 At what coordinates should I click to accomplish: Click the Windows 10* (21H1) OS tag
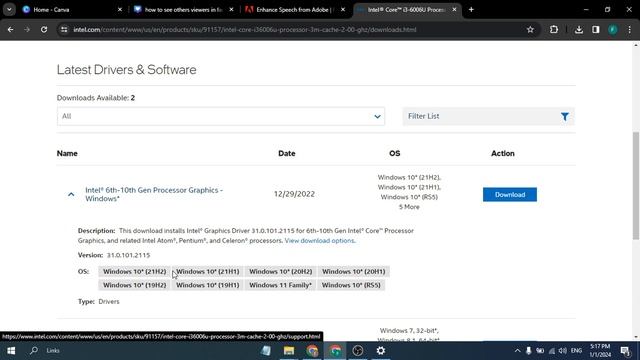click(208, 271)
